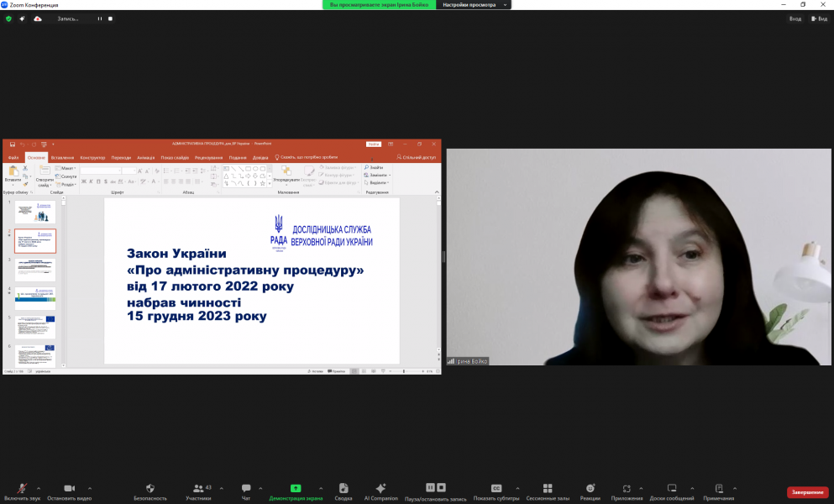Screen dimensions: 834x504
Task: Open the Чат chat panel
Action: pyautogui.click(x=246, y=489)
